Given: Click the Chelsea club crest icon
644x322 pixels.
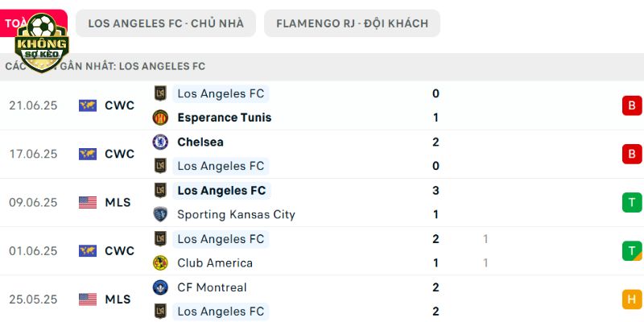Looking at the screenshot, I should coord(160,142).
